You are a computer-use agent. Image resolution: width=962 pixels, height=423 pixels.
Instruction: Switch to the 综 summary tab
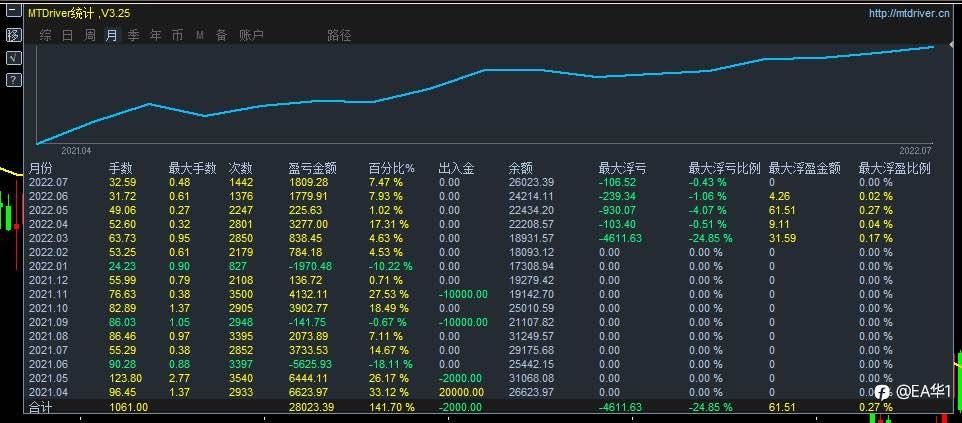[45, 36]
